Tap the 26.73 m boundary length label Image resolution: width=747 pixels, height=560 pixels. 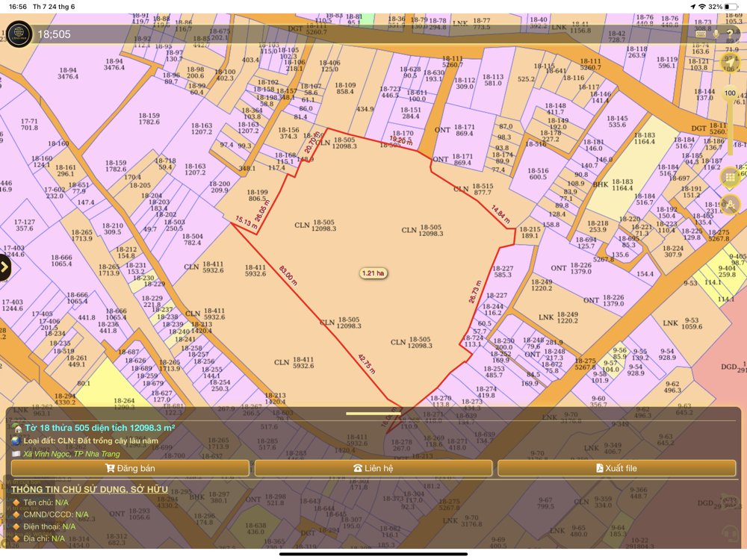[x=475, y=291]
